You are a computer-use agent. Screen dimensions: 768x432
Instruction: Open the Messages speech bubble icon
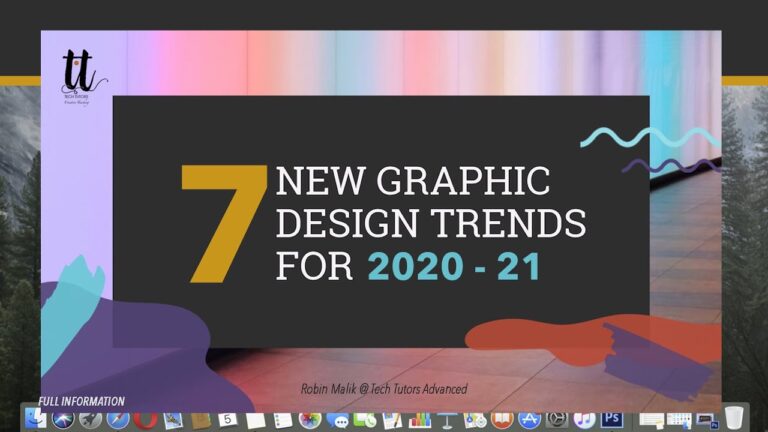click(x=337, y=419)
